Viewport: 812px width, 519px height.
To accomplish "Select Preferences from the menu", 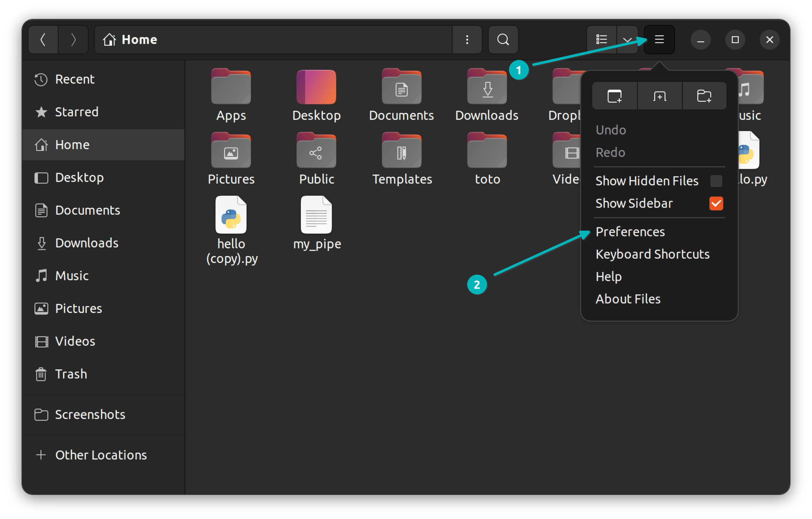I will pos(630,232).
